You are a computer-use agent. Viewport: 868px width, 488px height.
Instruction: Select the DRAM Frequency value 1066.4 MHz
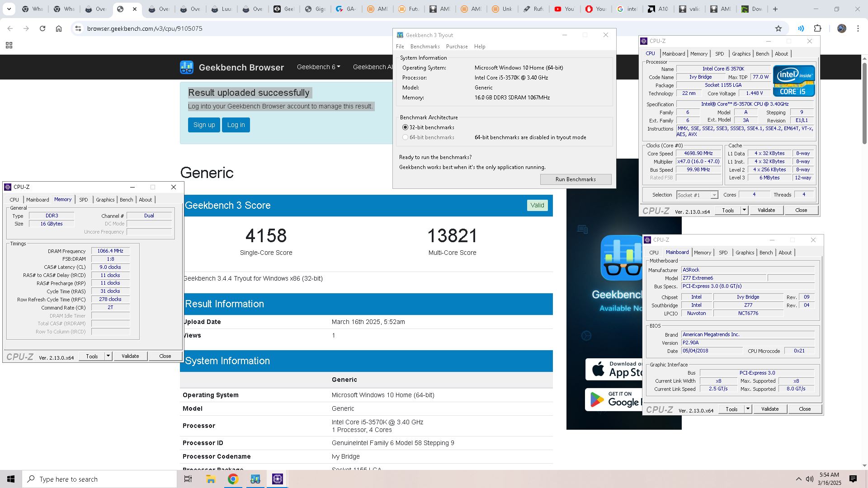110,251
